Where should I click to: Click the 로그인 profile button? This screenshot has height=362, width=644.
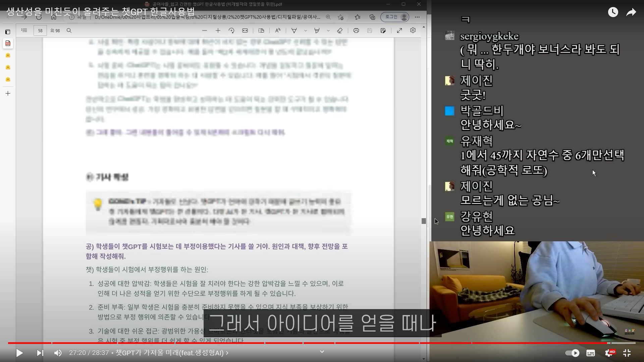[395, 17]
